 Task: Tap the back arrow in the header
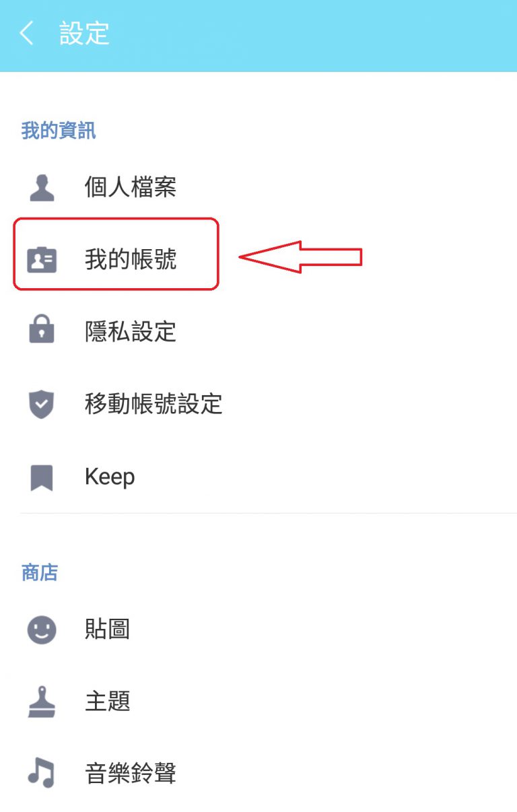(x=26, y=33)
